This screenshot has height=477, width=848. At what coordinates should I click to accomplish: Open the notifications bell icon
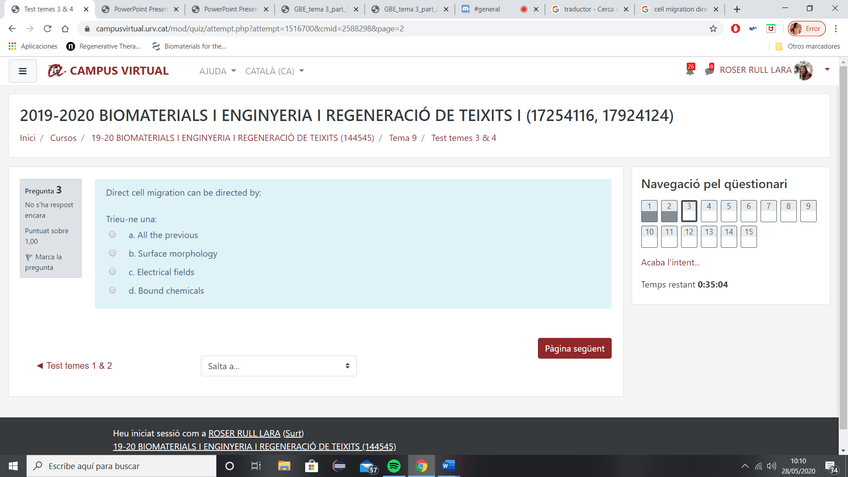[690, 70]
